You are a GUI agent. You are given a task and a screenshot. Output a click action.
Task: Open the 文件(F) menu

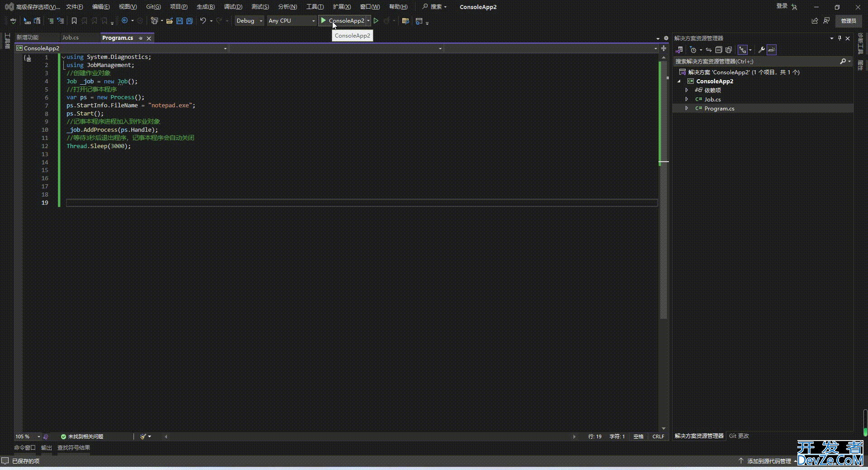[75, 7]
